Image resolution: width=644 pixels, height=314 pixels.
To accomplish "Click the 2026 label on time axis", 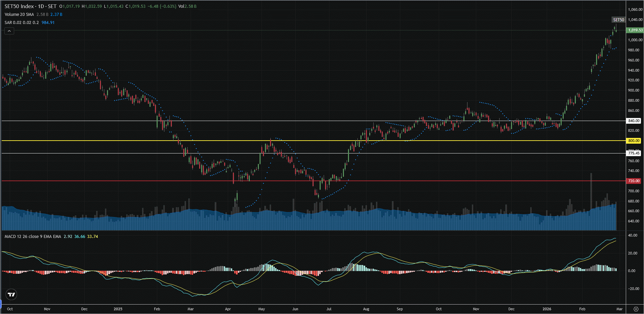I will [x=546, y=309].
